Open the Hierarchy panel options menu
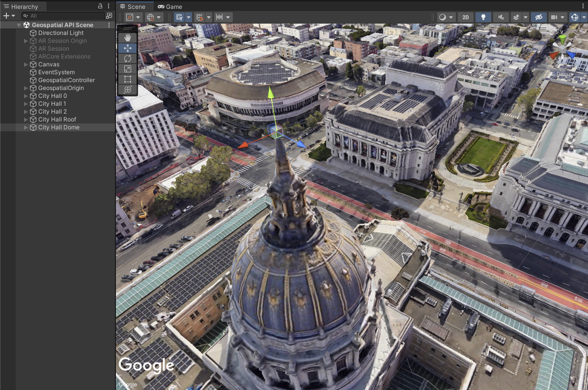Viewport: 588px width, 390px height. 109,6
